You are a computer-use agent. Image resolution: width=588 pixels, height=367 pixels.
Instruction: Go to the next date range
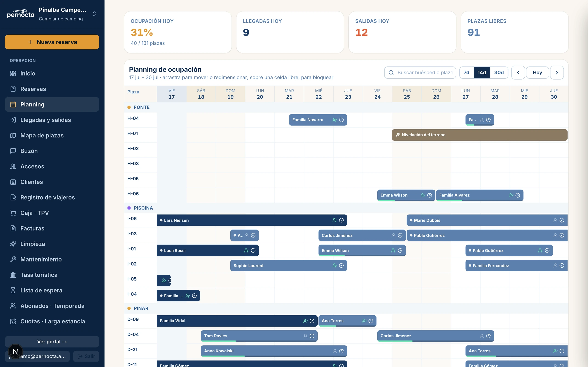(x=557, y=72)
